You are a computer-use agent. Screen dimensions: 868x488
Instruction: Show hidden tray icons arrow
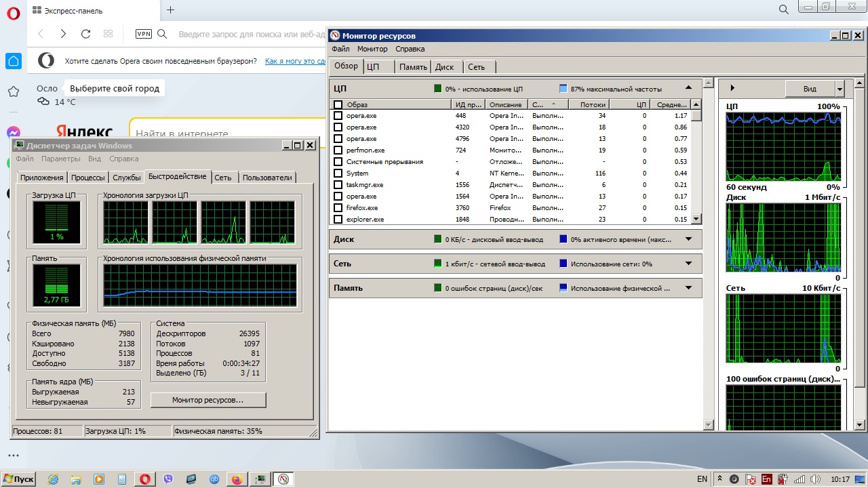click(720, 479)
